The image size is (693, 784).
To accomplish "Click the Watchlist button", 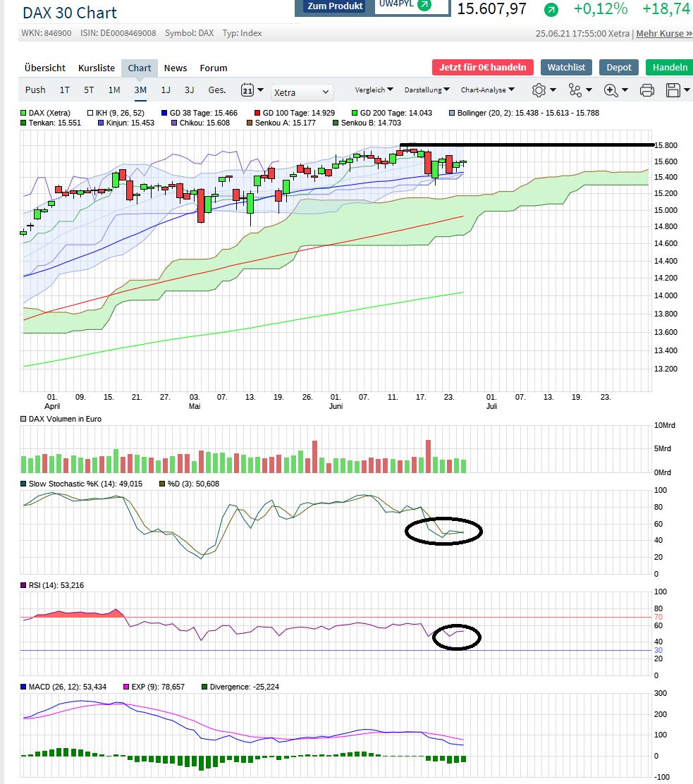I will pos(566,67).
